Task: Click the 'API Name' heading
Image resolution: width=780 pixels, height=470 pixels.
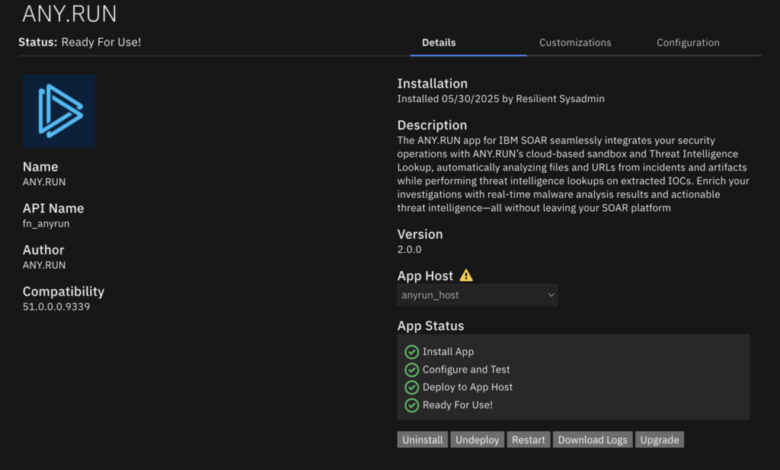Action: (x=53, y=208)
